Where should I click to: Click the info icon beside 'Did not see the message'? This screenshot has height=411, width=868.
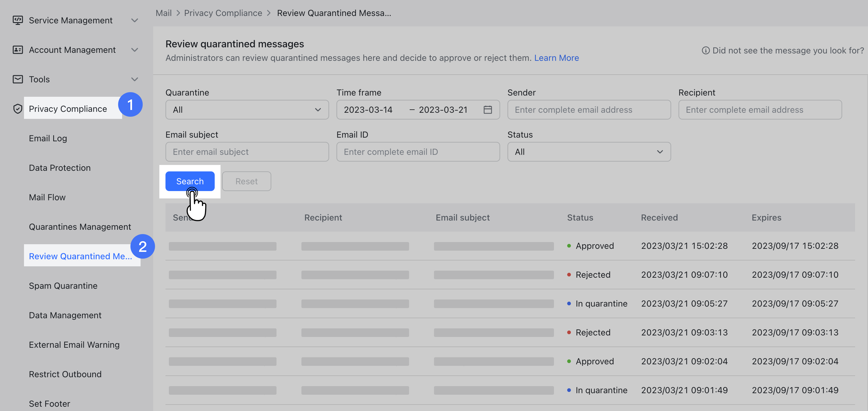(706, 50)
